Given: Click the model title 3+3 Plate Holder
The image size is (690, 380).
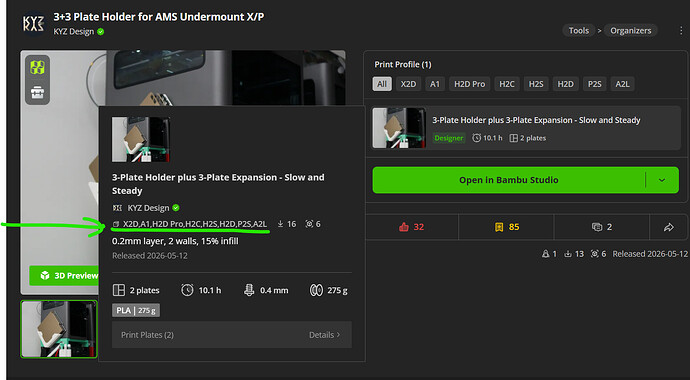Looking at the screenshot, I should [x=159, y=17].
